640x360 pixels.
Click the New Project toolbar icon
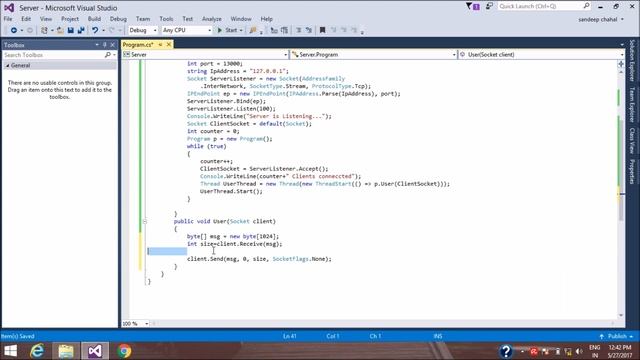[44, 30]
